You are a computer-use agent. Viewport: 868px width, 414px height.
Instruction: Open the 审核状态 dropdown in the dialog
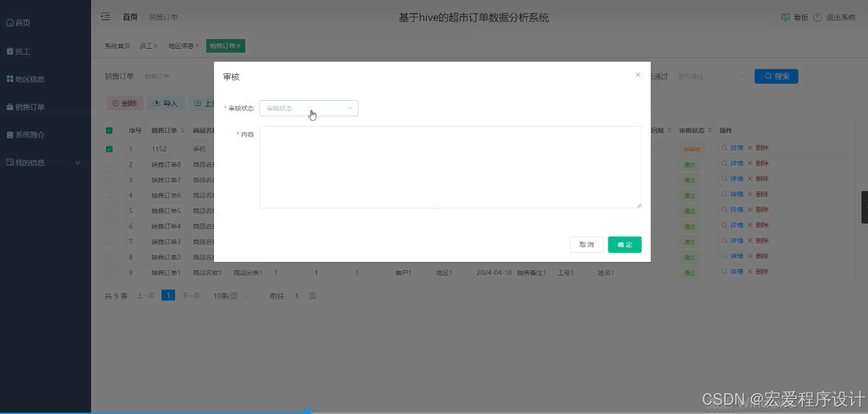click(309, 108)
